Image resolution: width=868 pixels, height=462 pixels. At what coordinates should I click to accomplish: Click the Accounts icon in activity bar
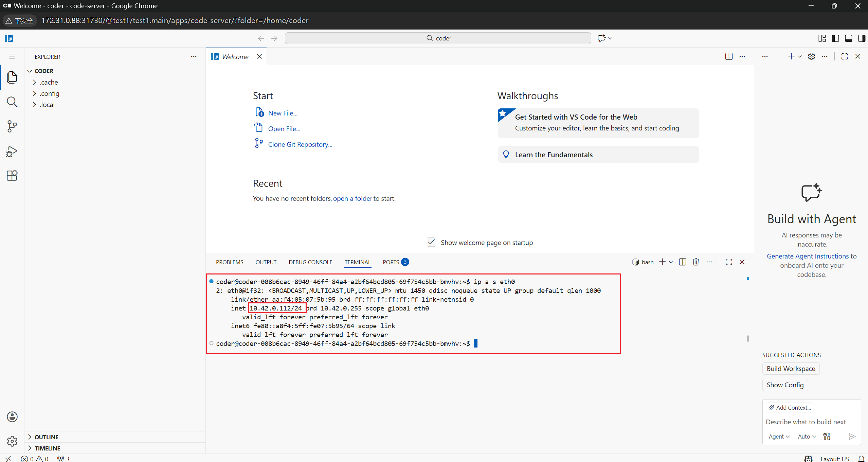(12, 417)
